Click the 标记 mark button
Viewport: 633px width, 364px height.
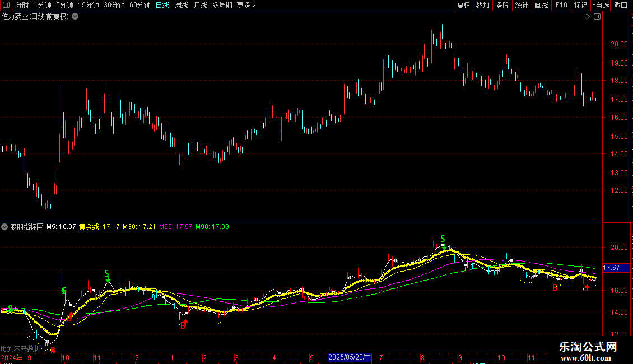click(580, 5)
